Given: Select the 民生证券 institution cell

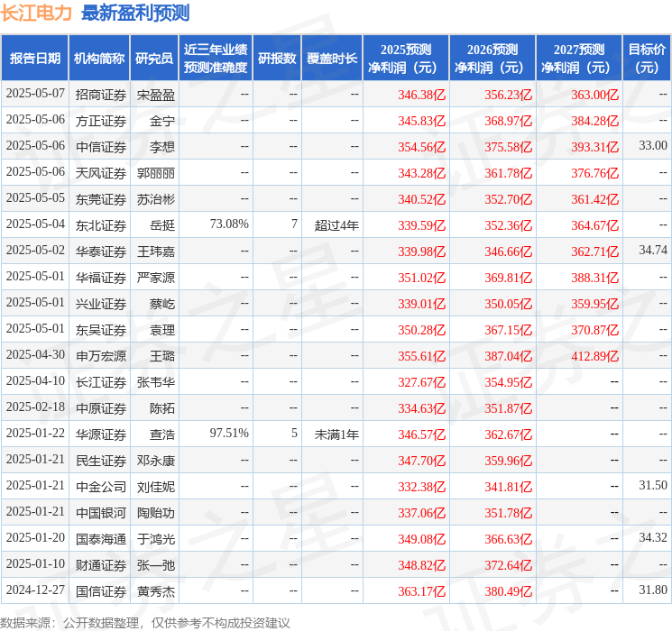Looking at the screenshot, I should [101, 461].
